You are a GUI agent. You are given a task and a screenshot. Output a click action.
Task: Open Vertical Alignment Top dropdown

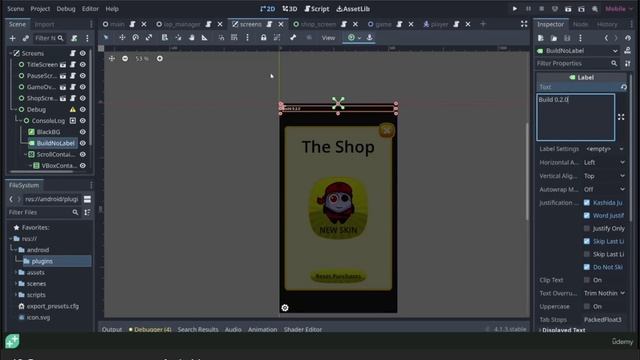click(x=604, y=176)
